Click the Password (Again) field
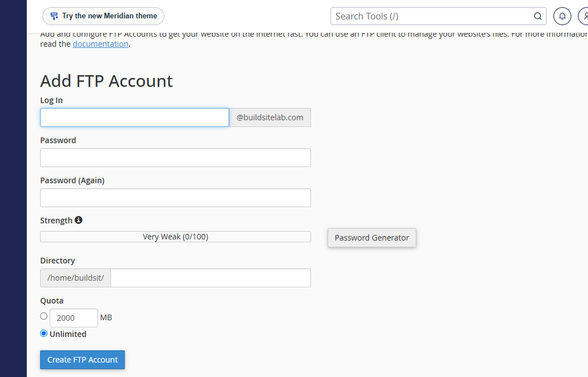This screenshot has width=588, height=377. pyautogui.click(x=176, y=197)
